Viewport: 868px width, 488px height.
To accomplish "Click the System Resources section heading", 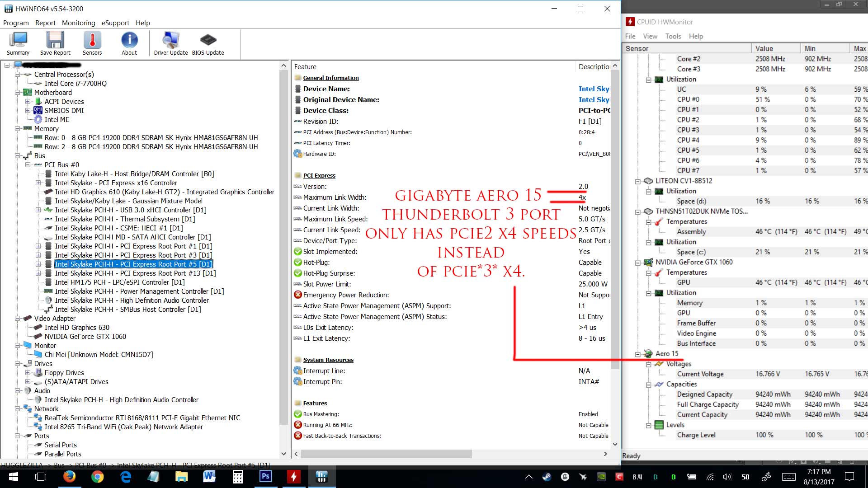I will click(x=328, y=360).
